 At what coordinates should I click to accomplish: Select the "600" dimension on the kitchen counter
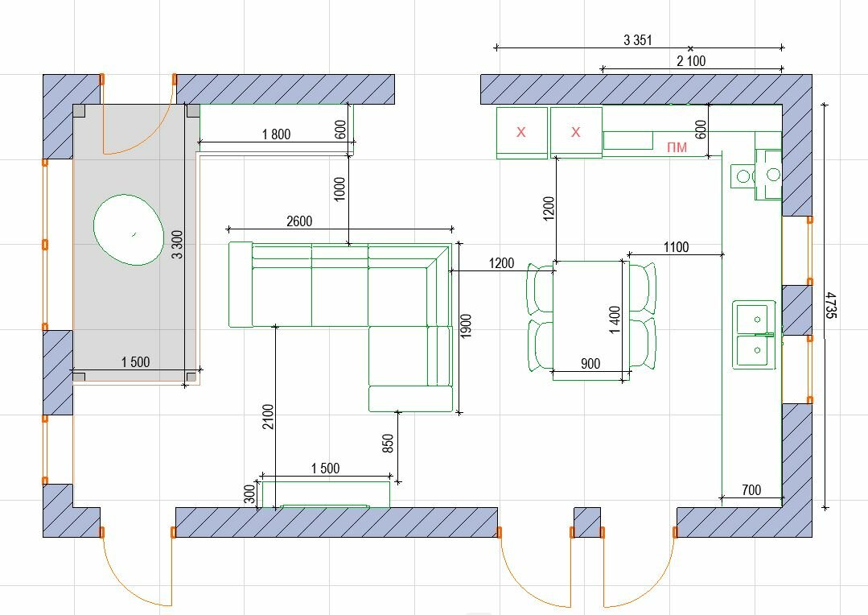[x=701, y=129]
